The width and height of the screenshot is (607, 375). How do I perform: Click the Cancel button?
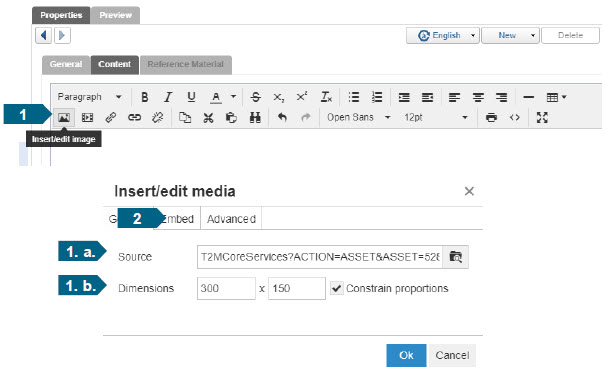click(x=452, y=355)
